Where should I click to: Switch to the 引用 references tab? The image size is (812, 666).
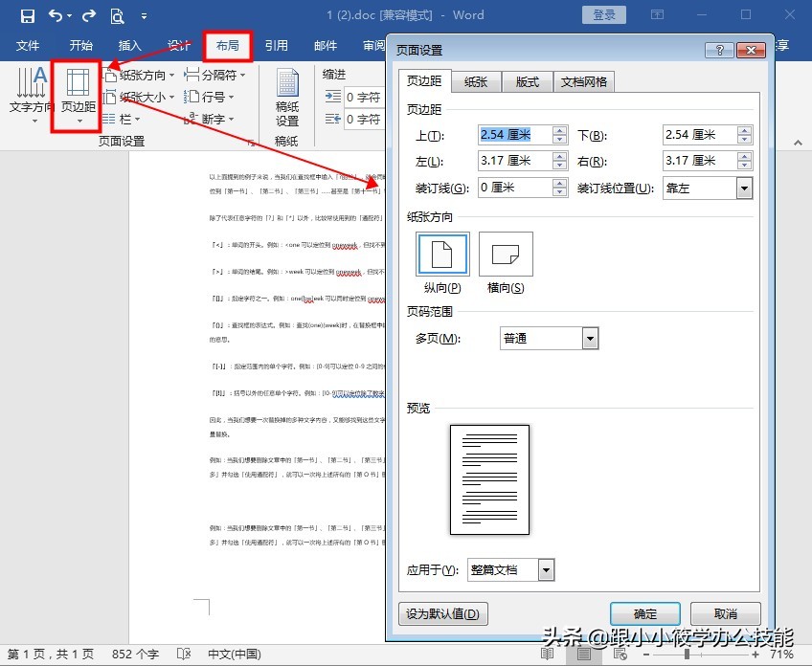(x=276, y=46)
